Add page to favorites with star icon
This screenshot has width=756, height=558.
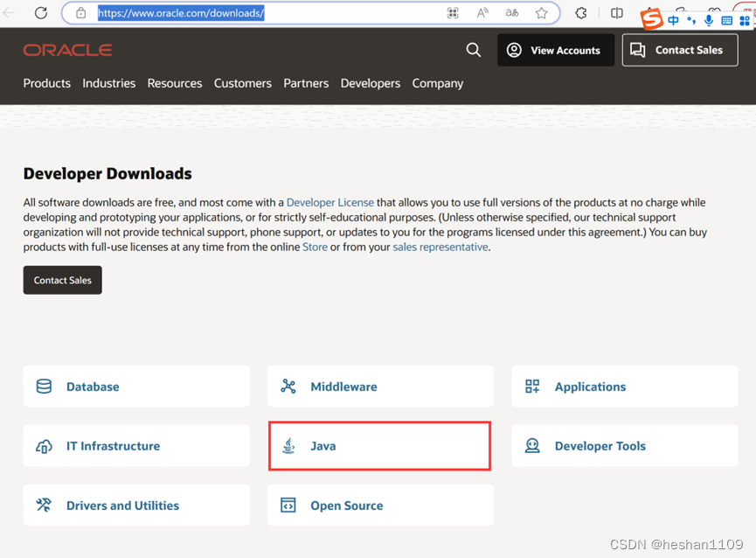pyautogui.click(x=542, y=13)
